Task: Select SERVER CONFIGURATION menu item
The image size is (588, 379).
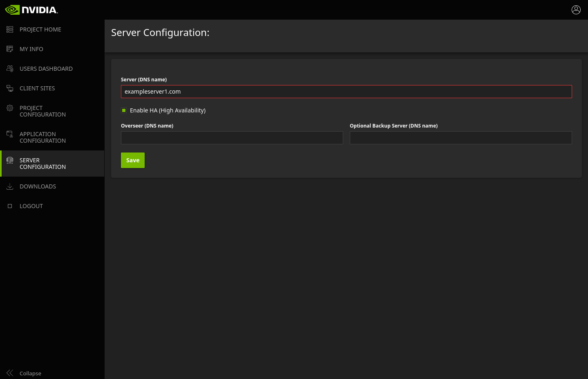Action: 52,164
